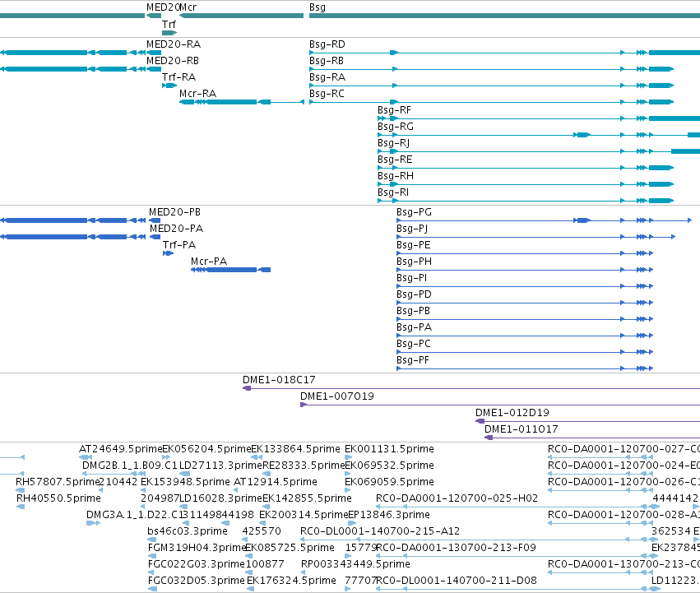Click the EK200314.5prime EST label
The image size is (700, 593).
[304, 515]
